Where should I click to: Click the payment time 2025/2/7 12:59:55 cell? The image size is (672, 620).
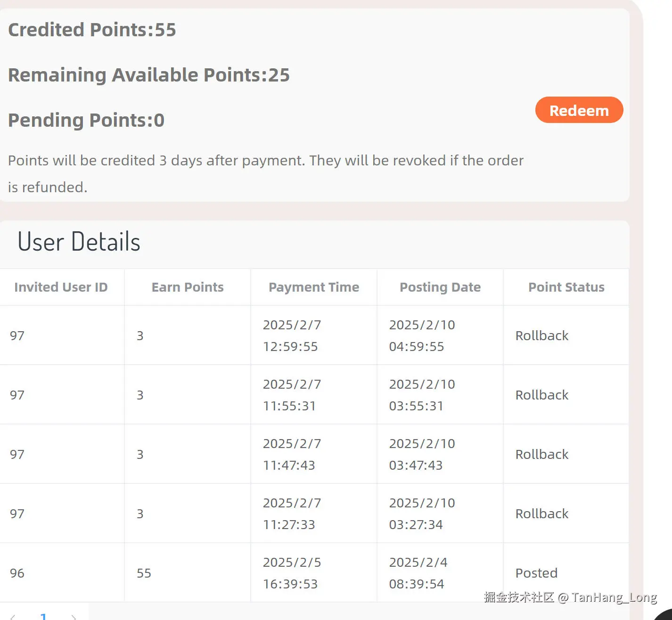pos(292,335)
